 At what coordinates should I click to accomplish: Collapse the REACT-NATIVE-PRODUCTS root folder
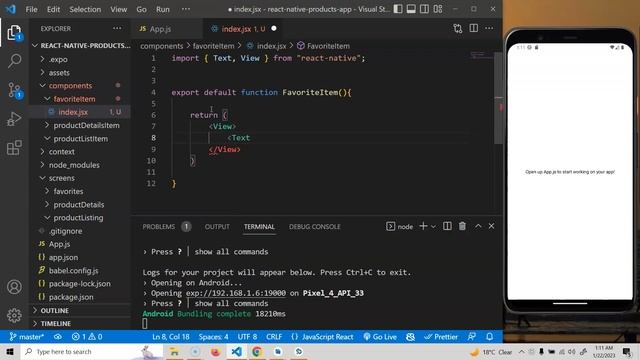coord(81,46)
